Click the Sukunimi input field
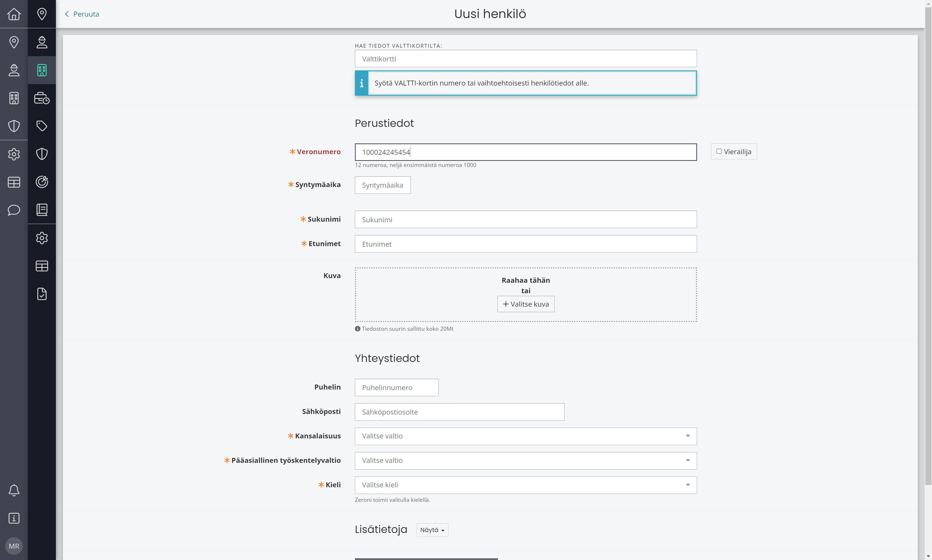Screen dimensions: 932x560 coord(526,219)
